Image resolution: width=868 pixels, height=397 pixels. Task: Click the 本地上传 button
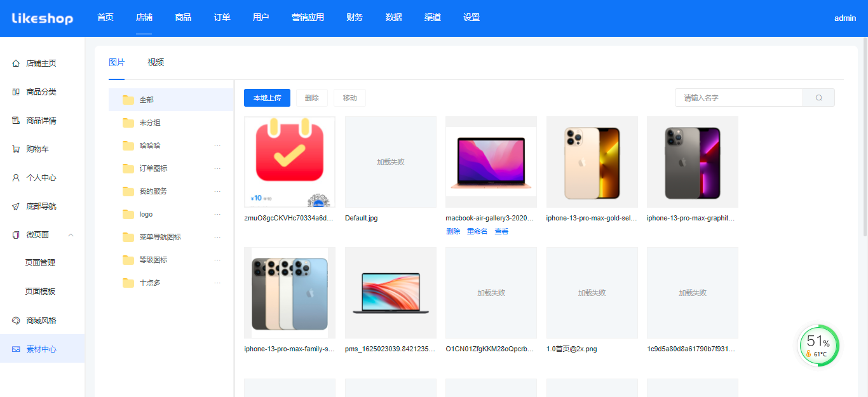click(267, 98)
